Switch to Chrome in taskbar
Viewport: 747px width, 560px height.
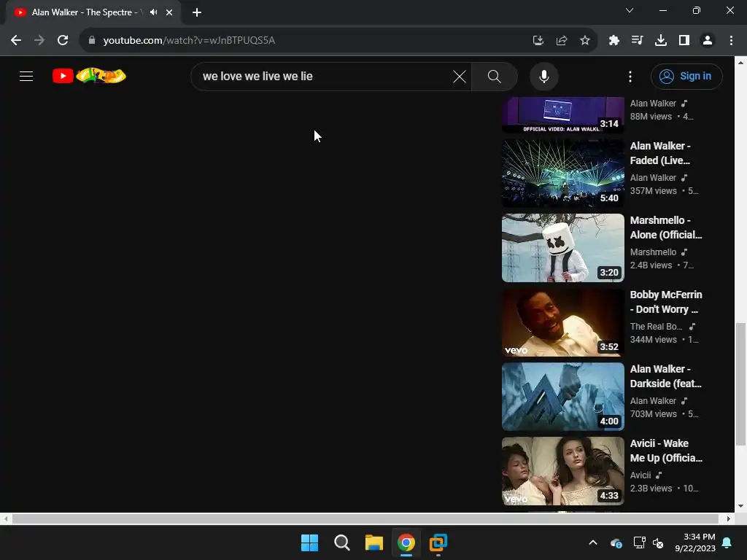point(406,542)
